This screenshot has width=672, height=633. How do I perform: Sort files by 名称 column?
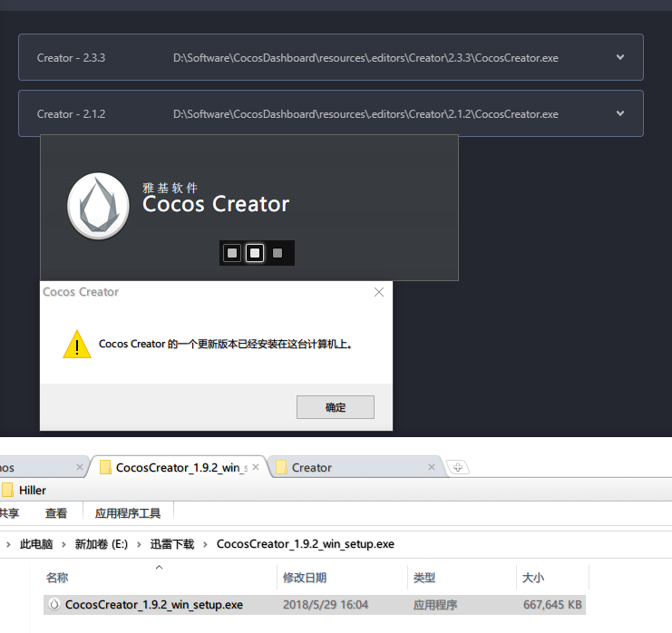click(57, 578)
